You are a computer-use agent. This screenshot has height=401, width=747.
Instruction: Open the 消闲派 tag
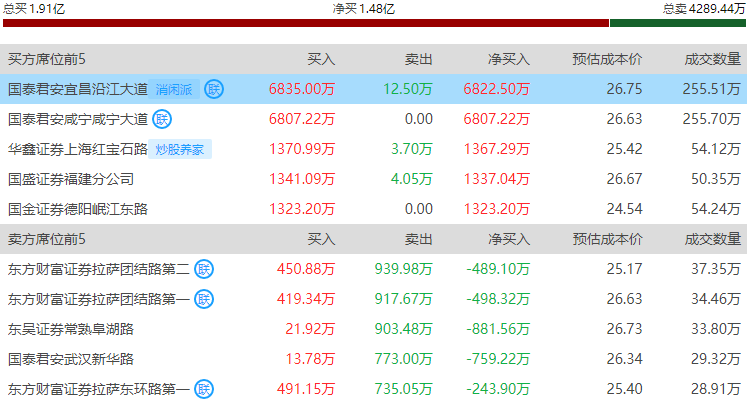[x=176, y=89]
